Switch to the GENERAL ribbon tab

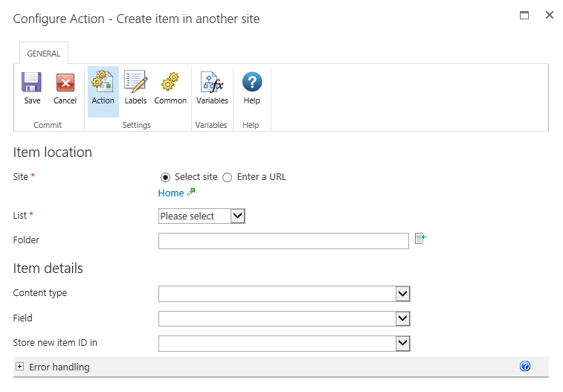[x=44, y=54]
